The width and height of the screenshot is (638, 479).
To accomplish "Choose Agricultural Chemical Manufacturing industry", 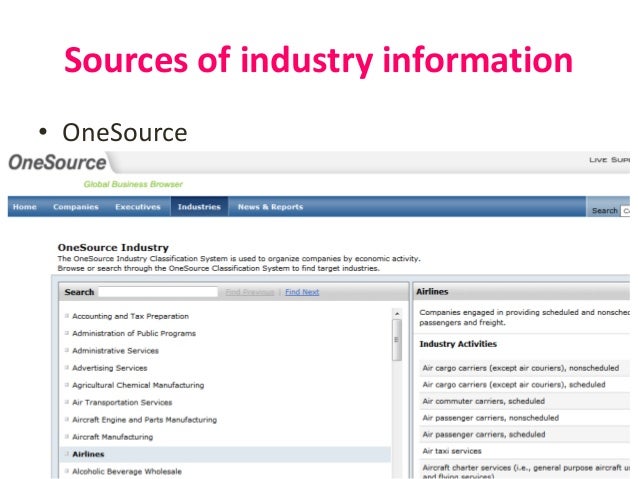I will (x=138, y=385).
